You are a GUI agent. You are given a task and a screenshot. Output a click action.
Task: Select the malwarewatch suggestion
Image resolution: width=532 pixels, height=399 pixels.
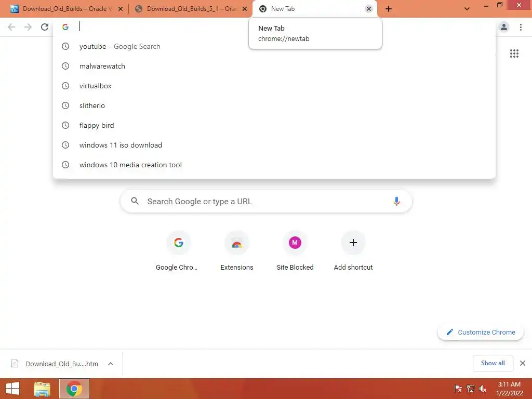coord(274,66)
